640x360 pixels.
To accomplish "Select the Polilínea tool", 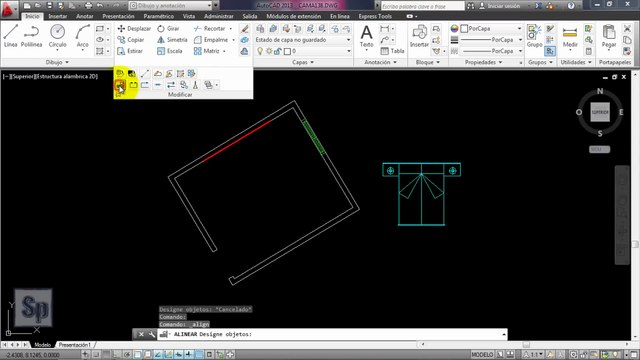I will tap(31, 36).
